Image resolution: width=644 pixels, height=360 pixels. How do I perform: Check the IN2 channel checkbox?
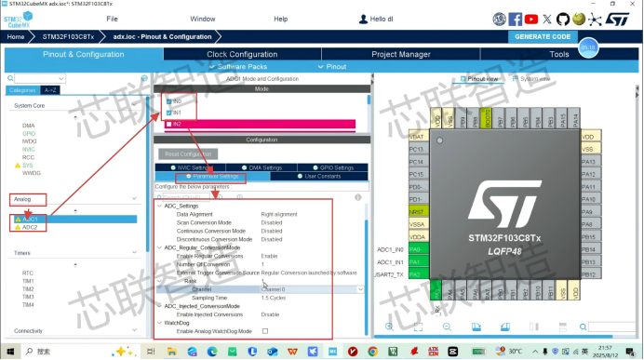coord(168,124)
